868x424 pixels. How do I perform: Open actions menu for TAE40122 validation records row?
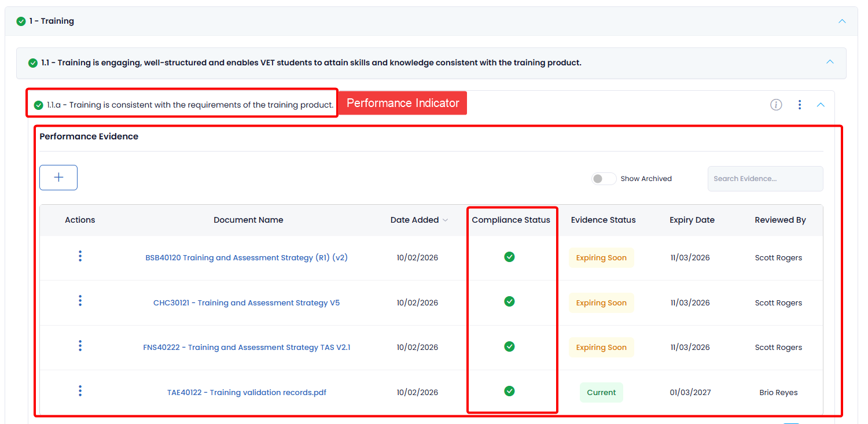[x=80, y=391]
